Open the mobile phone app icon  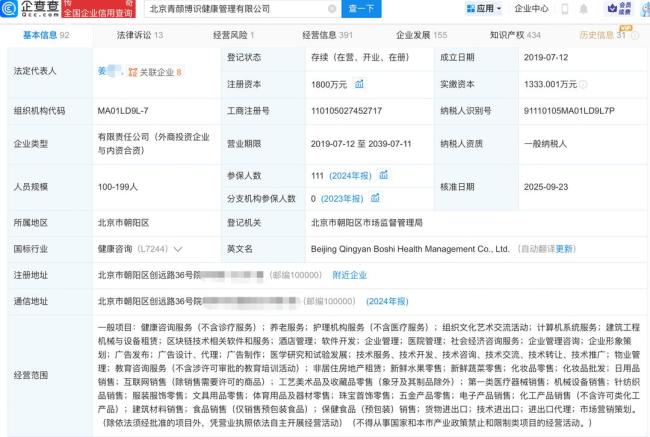[565, 9]
